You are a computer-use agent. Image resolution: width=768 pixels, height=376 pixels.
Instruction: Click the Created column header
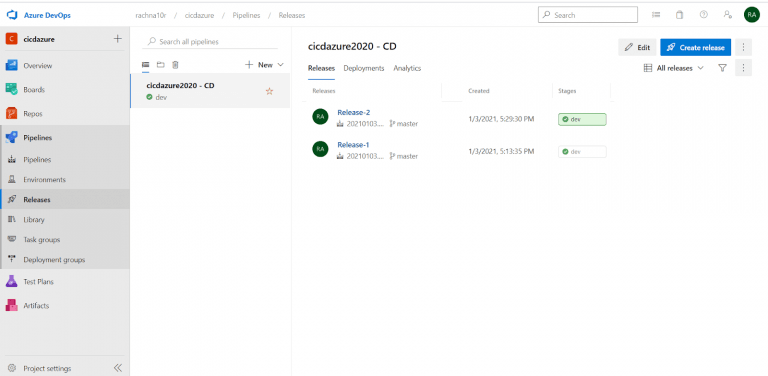(479, 91)
